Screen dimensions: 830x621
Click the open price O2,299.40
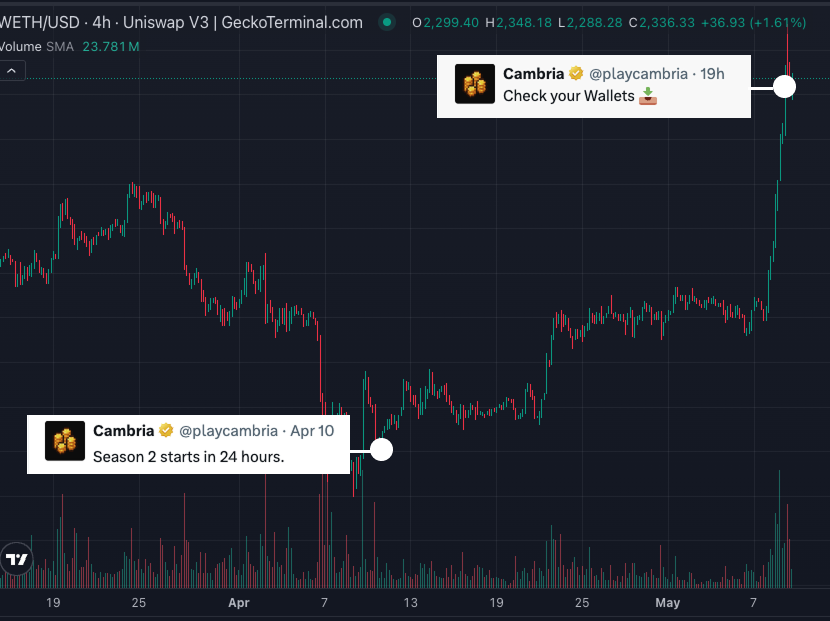(x=446, y=22)
